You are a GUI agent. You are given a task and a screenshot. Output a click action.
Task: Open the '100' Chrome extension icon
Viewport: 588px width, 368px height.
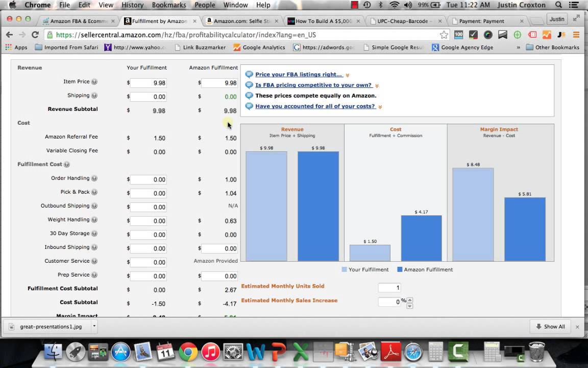pos(459,35)
